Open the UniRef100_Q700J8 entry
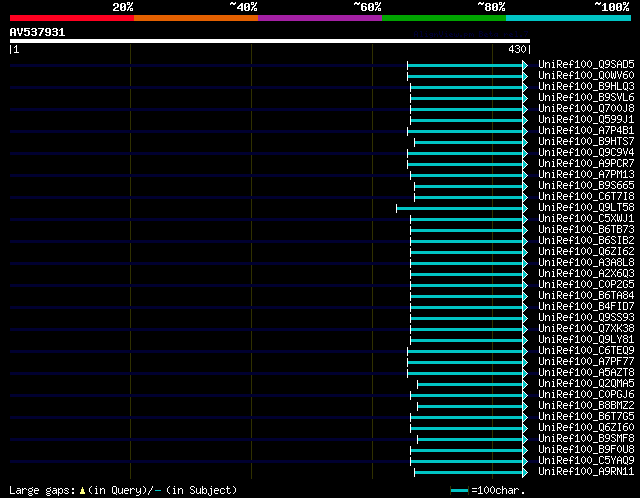Viewport: 640px width, 498px height. coord(586,109)
